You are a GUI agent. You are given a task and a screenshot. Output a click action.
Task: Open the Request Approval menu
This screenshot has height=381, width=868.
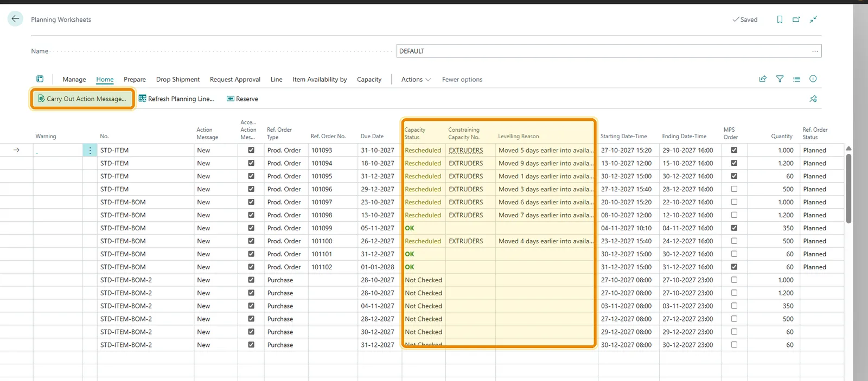[x=235, y=80]
